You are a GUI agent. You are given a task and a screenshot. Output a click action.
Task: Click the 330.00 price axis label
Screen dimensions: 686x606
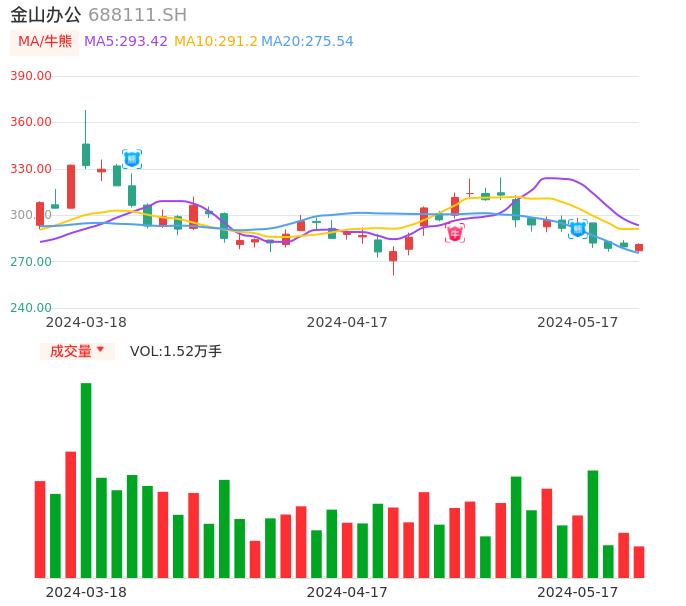(31, 169)
